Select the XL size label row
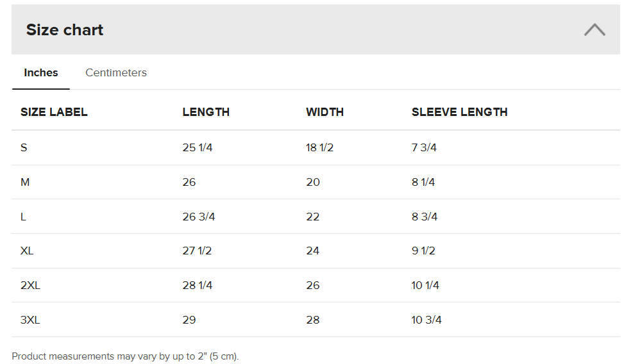Image resolution: width=633 pixels, height=364 pixels. tap(27, 251)
